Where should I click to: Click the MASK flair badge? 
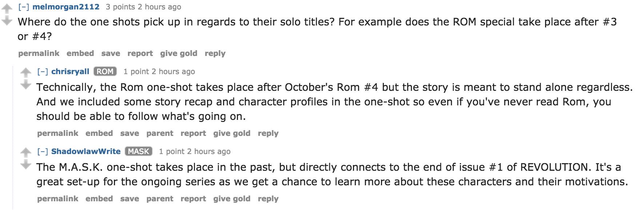pyautogui.click(x=139, y=152)
